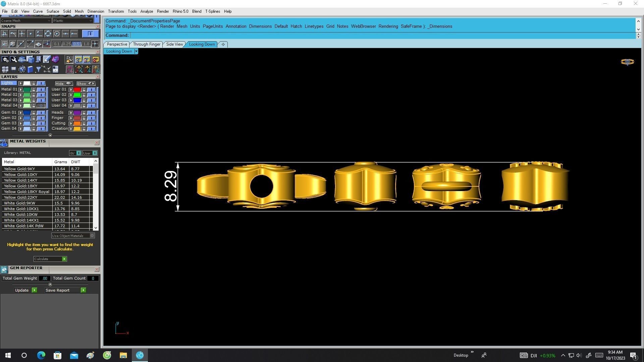Expand the Looking Down viewport menu
The image size is (644, 362).
(x=136, y=51)
